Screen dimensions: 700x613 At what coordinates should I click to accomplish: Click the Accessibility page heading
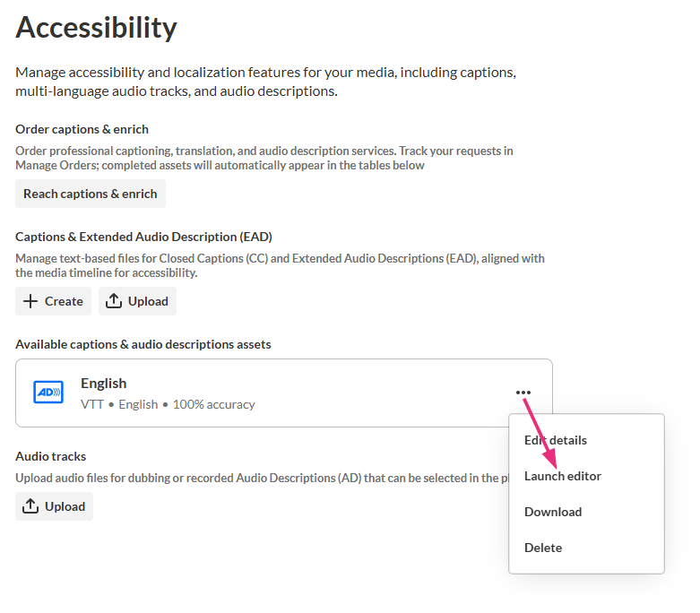[96, 28]
